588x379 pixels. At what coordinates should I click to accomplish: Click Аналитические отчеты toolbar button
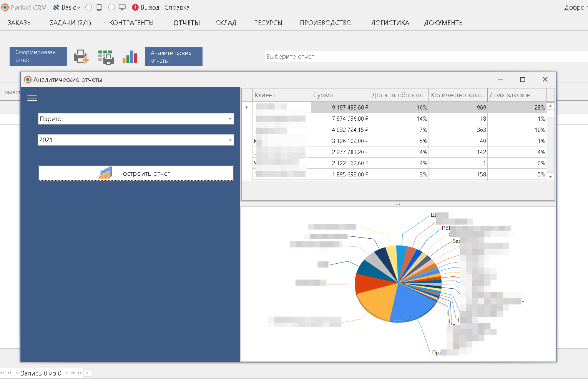click(x=174, y=57)
